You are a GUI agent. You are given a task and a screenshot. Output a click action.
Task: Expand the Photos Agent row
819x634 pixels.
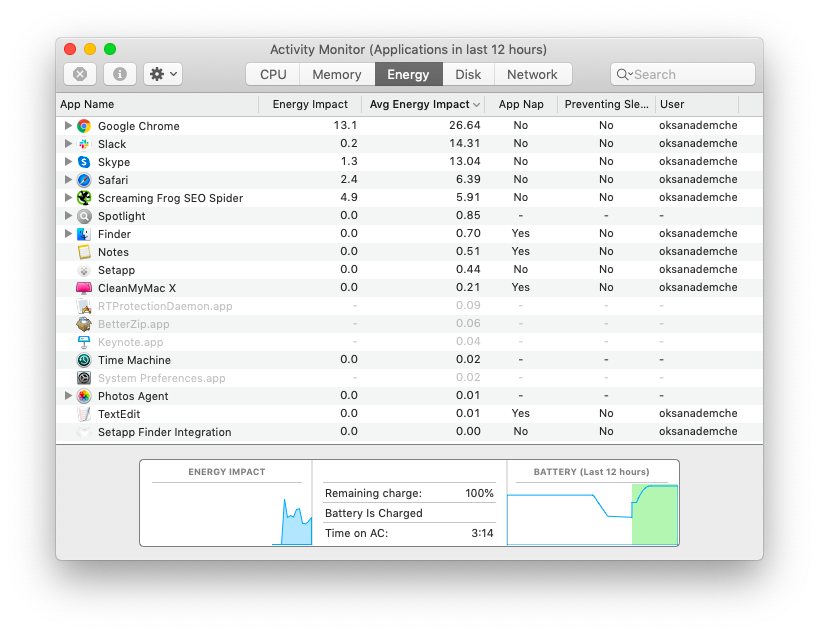pyautogui.click(x=68, y=395)
